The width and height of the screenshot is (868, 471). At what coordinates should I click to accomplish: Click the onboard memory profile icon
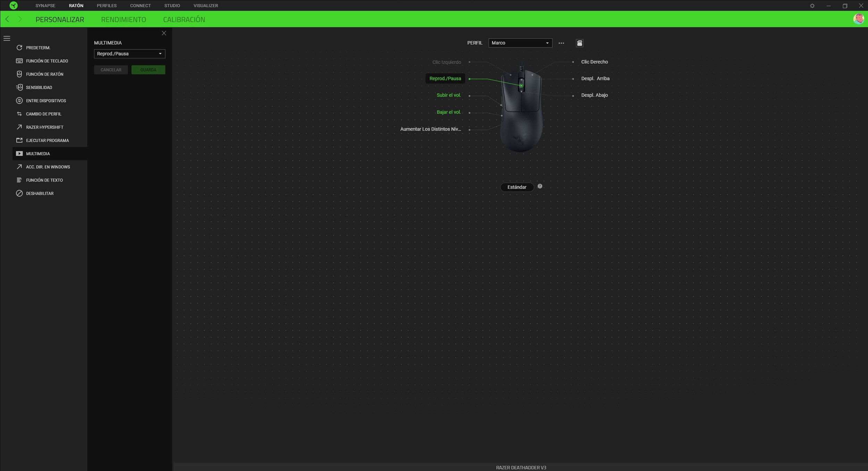coord(579,43)
